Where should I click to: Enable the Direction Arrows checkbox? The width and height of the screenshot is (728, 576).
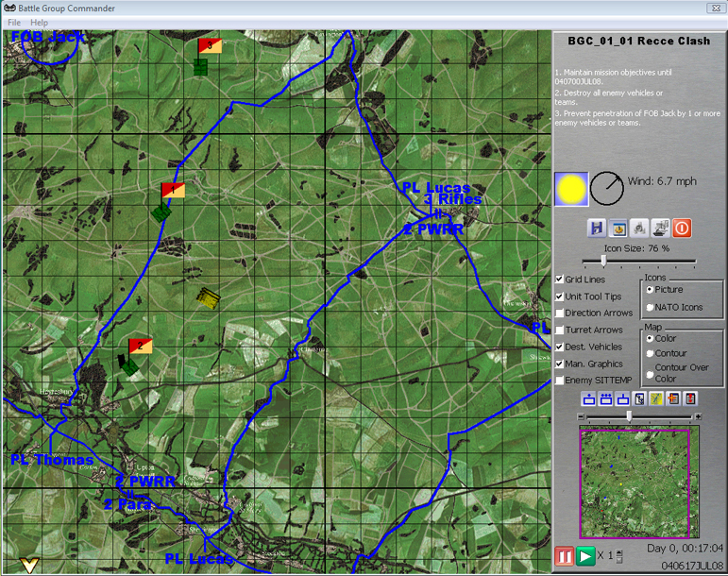[x=560, y=313]
